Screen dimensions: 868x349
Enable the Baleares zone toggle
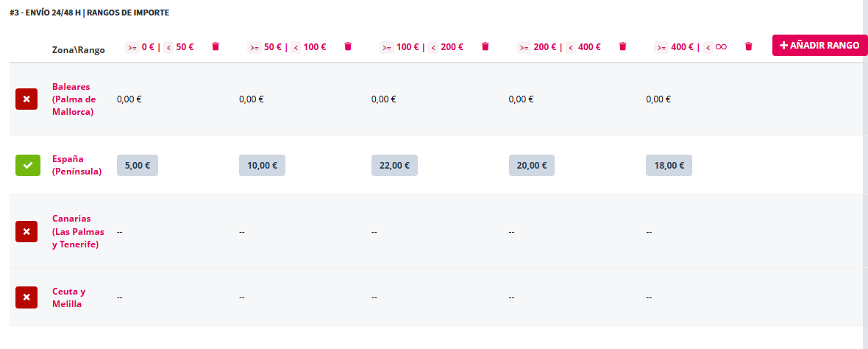click(26, 99)
